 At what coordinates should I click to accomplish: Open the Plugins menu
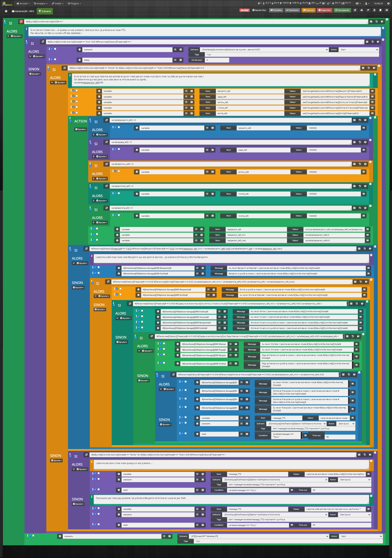(x=74, y=3)
